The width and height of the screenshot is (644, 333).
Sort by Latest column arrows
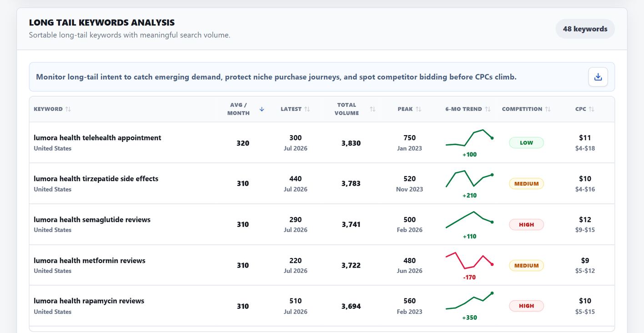click(307, 109)
